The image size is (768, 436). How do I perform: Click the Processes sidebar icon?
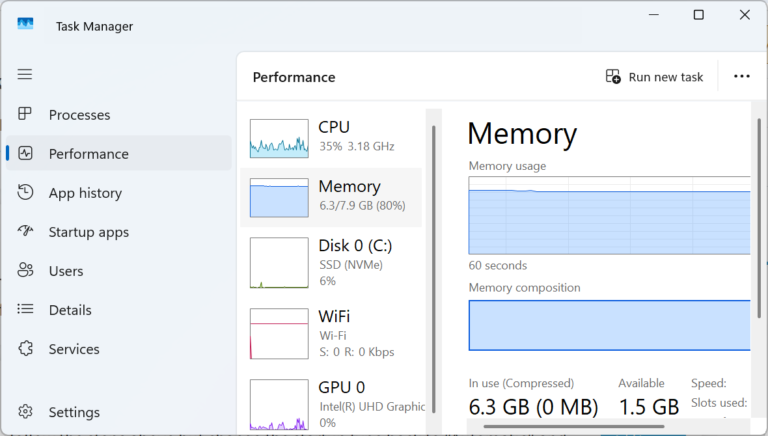click(x=25, y=114)
